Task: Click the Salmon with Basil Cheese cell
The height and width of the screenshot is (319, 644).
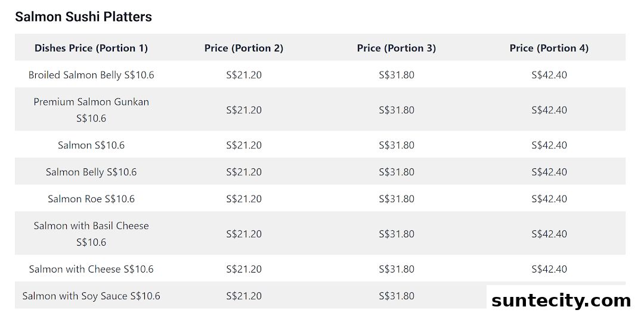Action: pos(91,234)
